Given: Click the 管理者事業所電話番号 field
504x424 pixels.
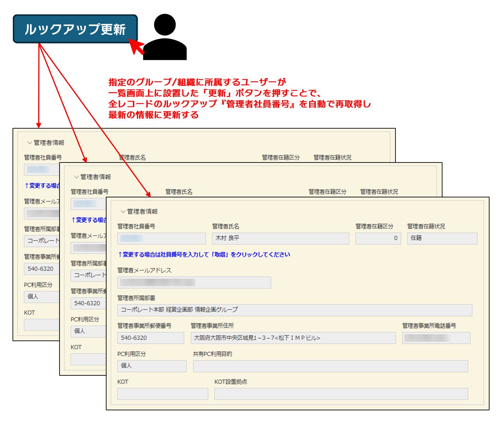Looking at the screenshot, I should click(x=436, y=338).
